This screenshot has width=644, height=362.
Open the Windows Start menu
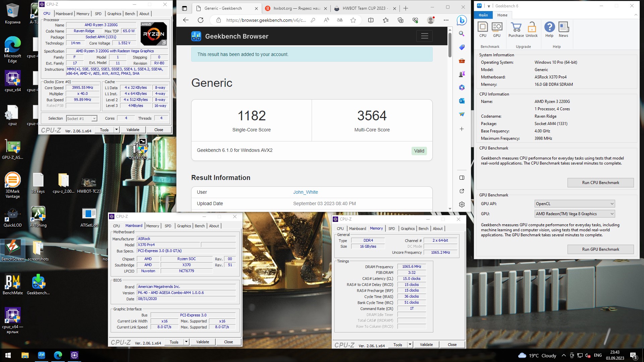pos(8,355)
